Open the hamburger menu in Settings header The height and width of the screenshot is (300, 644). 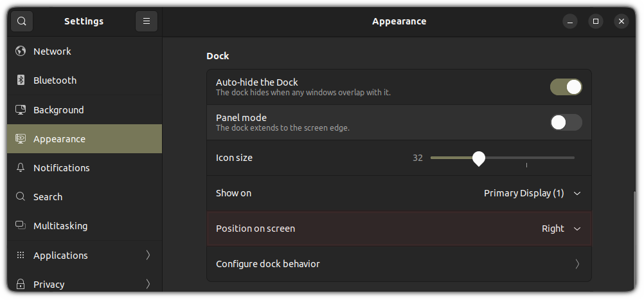(147, 21)
